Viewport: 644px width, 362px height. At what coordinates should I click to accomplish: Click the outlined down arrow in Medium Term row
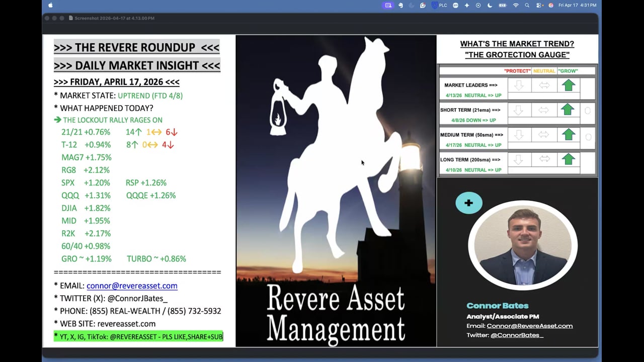click(x=519, y=135)
